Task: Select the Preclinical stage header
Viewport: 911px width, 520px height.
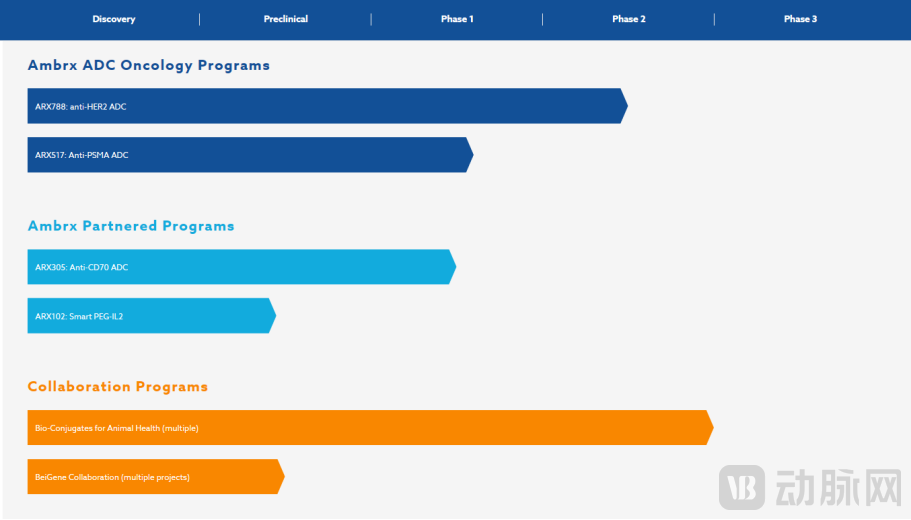Action: pos(286,19)
